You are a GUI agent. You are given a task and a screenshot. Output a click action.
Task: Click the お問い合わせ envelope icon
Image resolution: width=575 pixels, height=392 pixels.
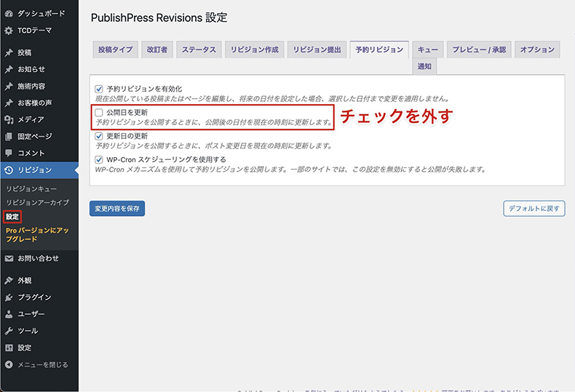click(9, 258)
